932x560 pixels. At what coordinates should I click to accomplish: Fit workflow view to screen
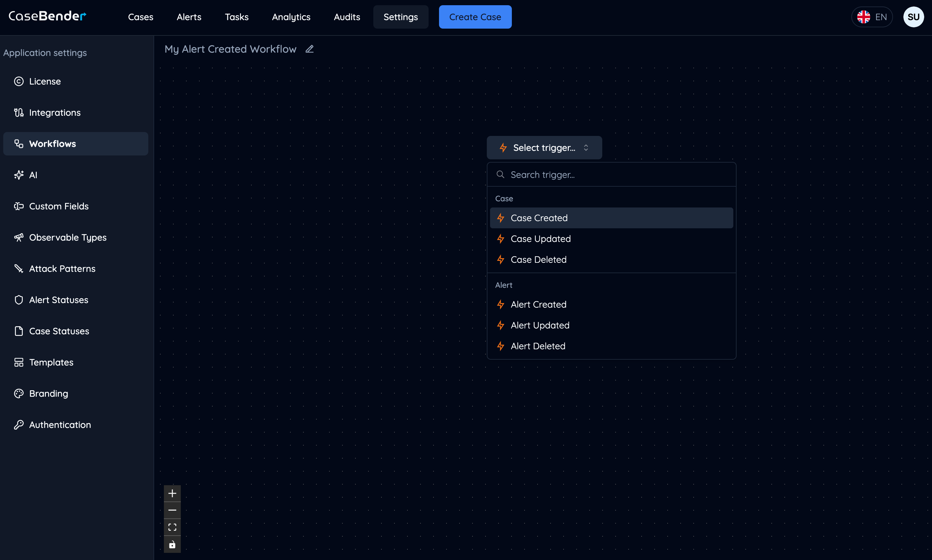[172, 527]
